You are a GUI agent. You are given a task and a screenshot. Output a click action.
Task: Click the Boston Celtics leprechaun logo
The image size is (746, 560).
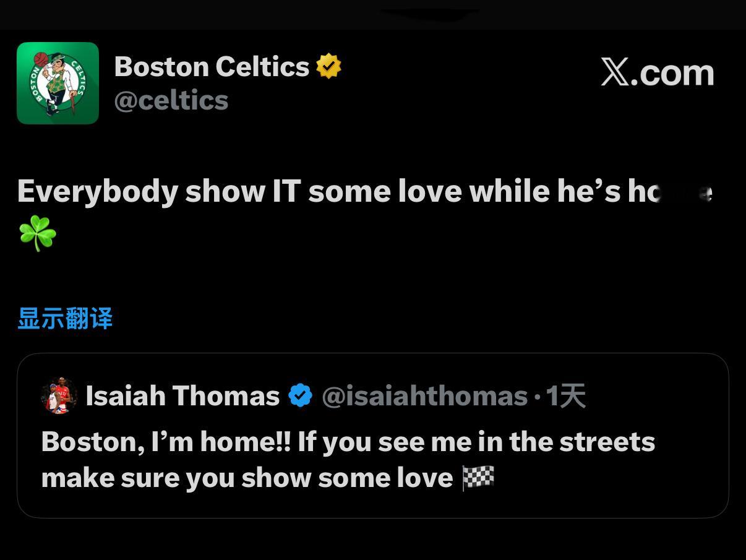click(58, 82)
